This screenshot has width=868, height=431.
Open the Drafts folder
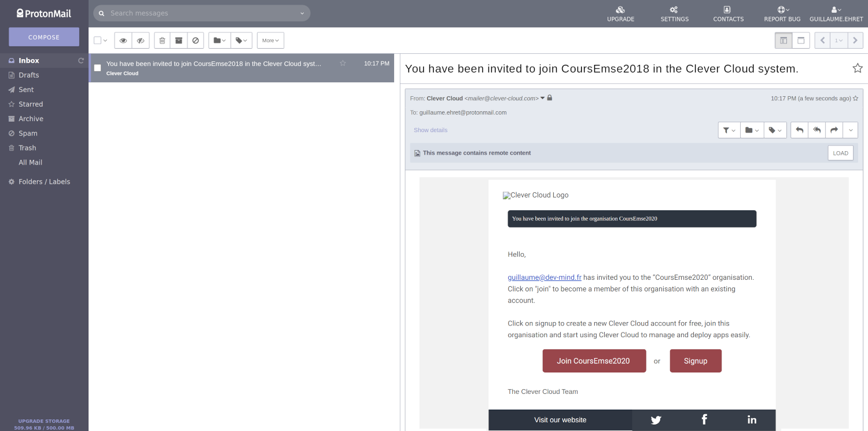coord(28,75)
